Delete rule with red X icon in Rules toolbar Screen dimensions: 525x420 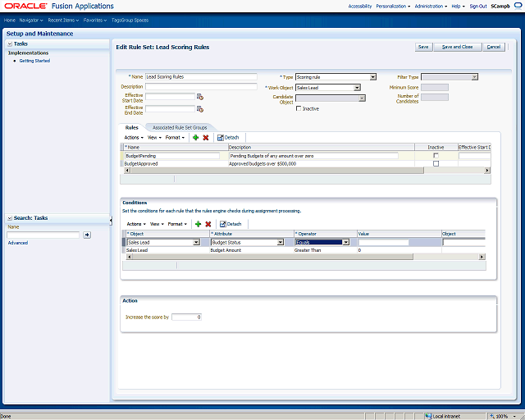pyautogui.click(x=206, y=137)
